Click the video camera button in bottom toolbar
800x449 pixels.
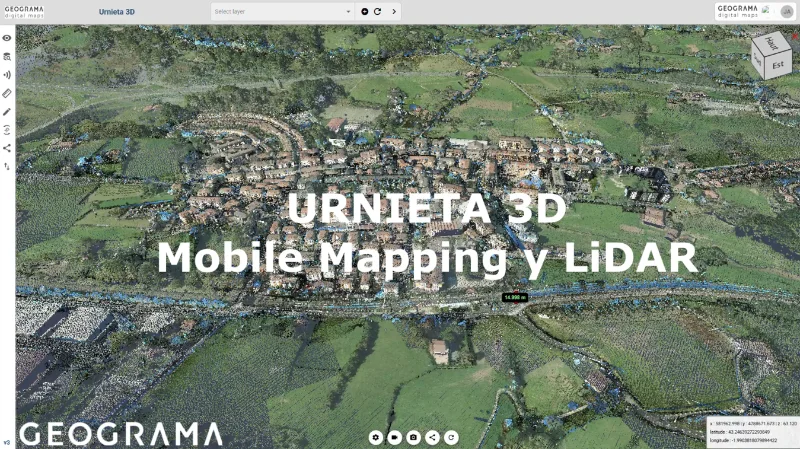[x=394, y=437]
